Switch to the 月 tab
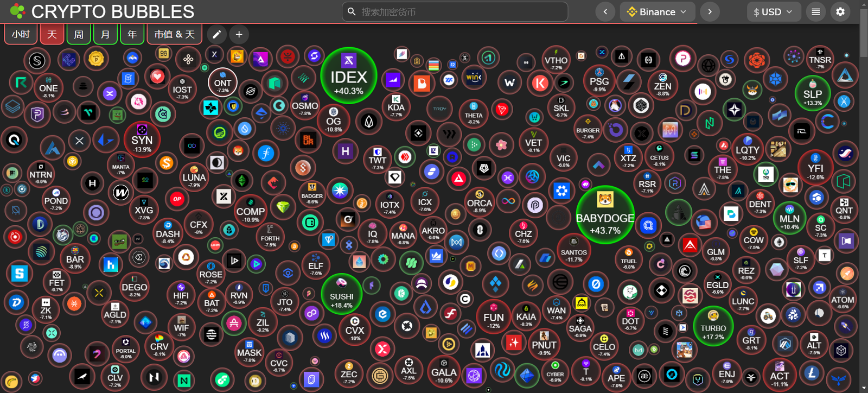 click(x=105, y=34)
